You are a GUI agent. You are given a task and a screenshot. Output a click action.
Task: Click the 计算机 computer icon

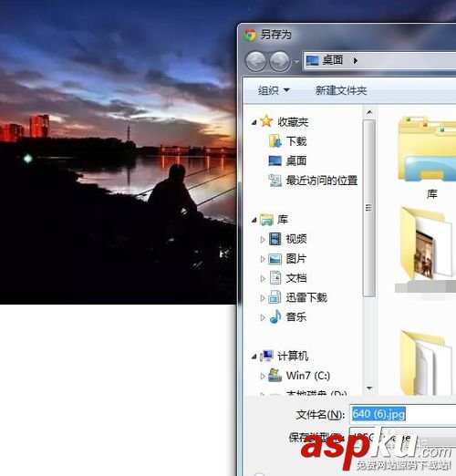266,356
